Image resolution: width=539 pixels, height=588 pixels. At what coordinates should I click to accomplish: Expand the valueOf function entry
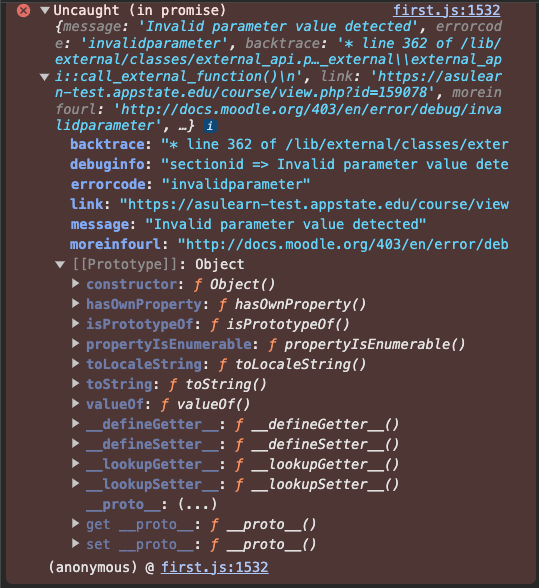coord(75,404)
